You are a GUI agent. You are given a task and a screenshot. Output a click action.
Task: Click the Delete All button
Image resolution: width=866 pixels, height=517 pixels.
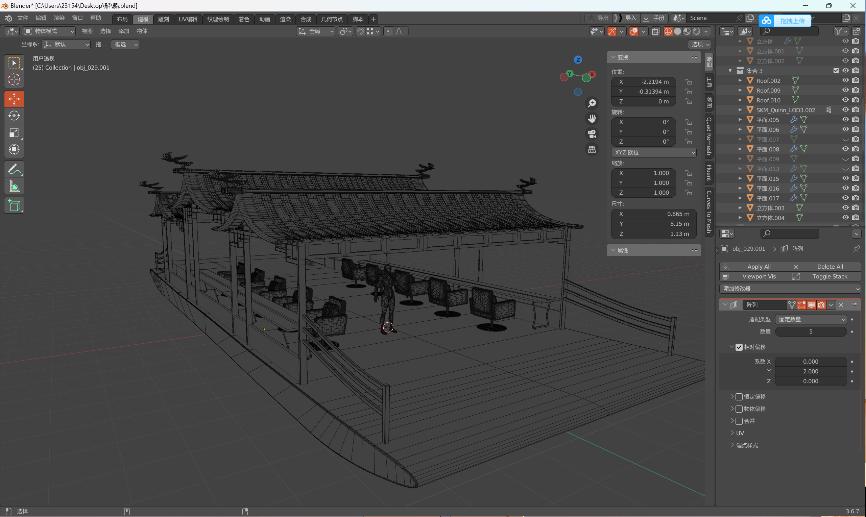(x=830, y=267)
